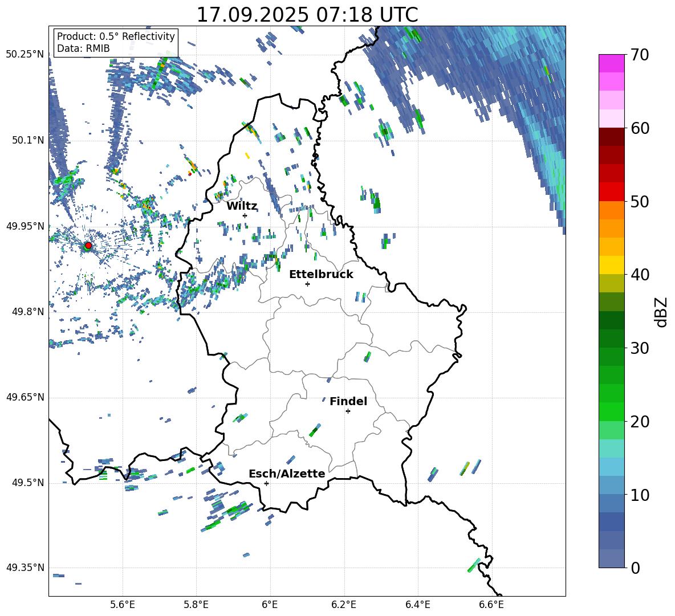The height and width of the screenshot is (616, 675).
Task: Click the bright red 50 dBZ colorbar segment
Action: pyautogui.click(x=611, y=192)
